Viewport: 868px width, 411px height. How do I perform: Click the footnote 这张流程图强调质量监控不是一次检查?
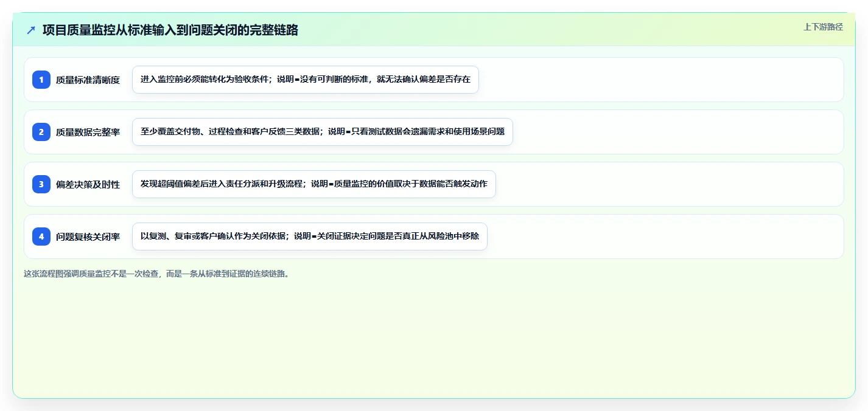coord(157,274)
